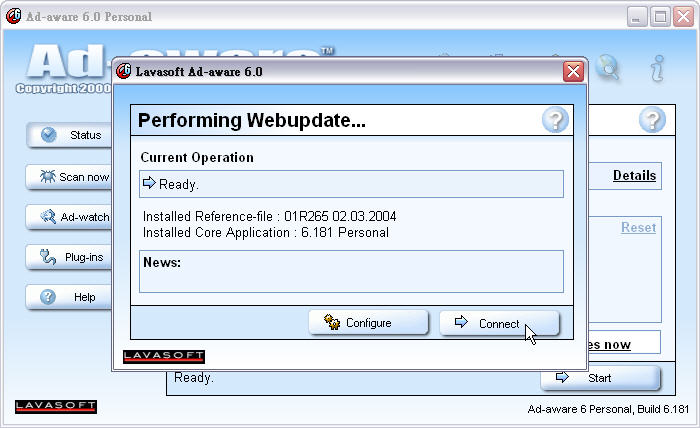Open Ad-watch from the sidebar
Viewport: 700px width, 428px height.
[69, 217]
